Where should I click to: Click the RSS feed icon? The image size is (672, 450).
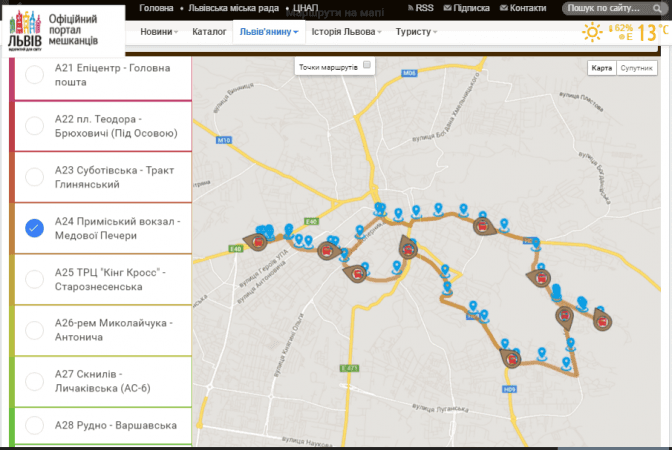(408, 8)
